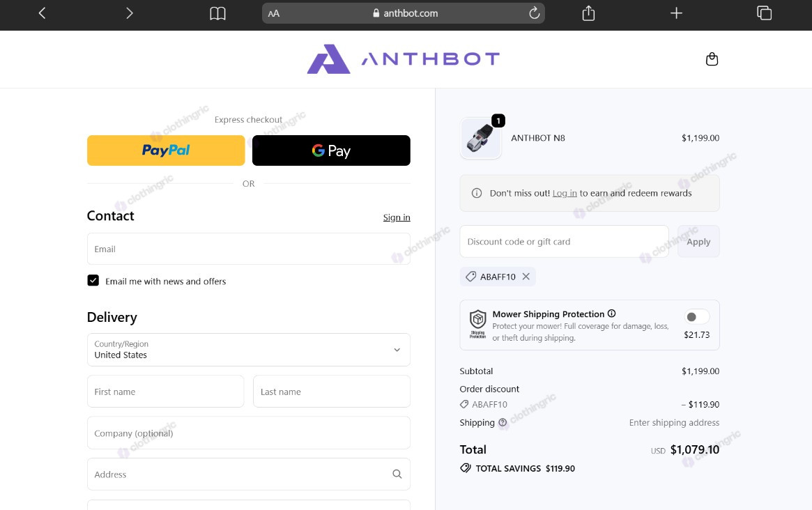The width and height of the screenshot is (812, 510).
Task: Focus the First name field
Action: (x=166, y=392)
